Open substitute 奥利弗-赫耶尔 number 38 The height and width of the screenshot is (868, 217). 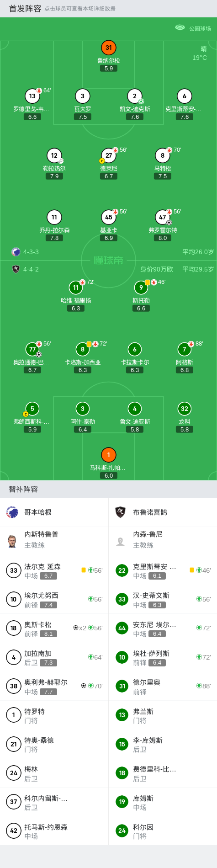tap(54, 686)
